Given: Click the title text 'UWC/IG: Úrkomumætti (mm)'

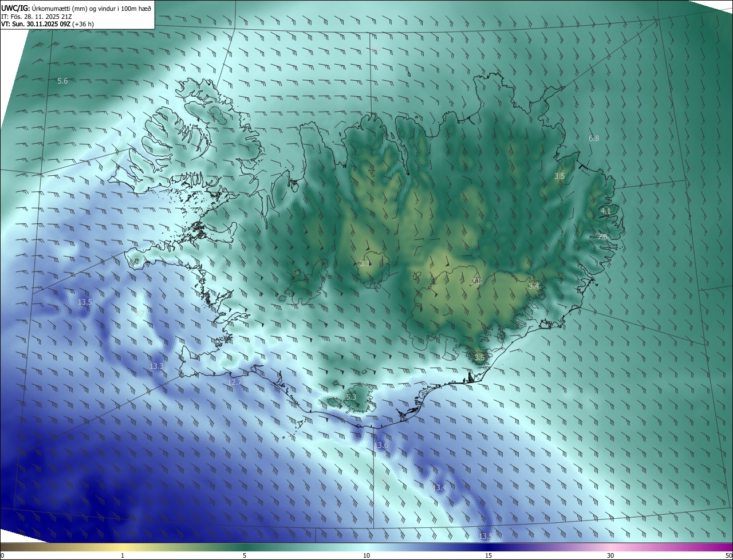Looking at the screenshot, I should coord(43,8).
